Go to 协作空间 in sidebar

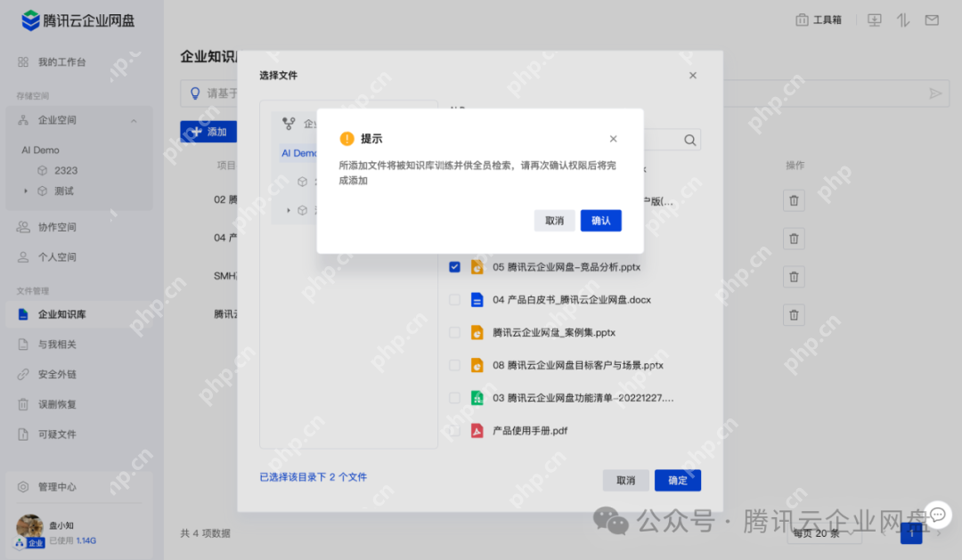[57, 227]
